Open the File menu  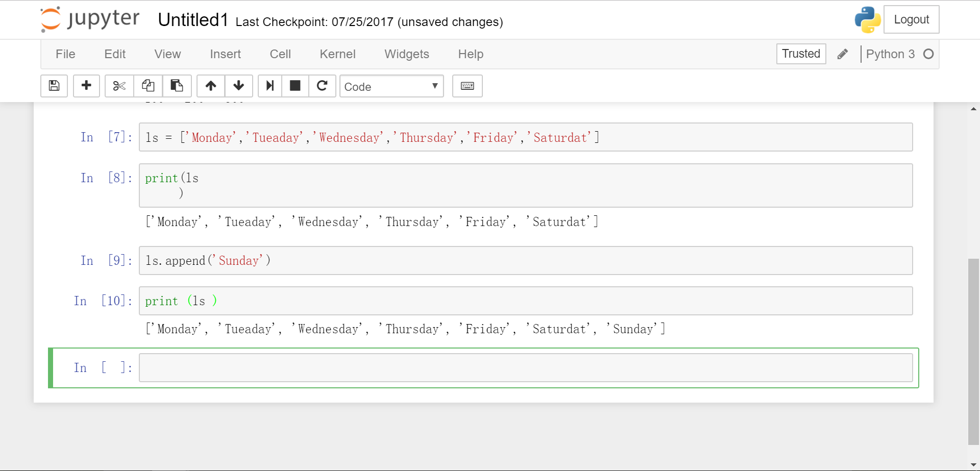65,54
